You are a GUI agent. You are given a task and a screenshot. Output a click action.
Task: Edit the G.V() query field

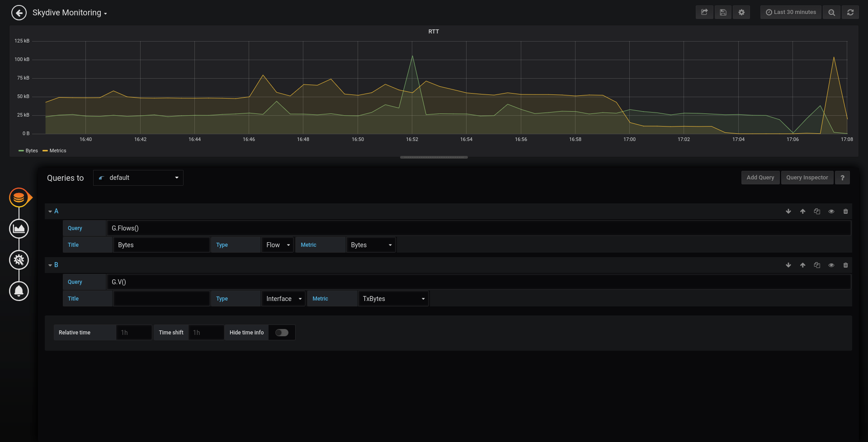pyautogui.click(x=479, y=282)
